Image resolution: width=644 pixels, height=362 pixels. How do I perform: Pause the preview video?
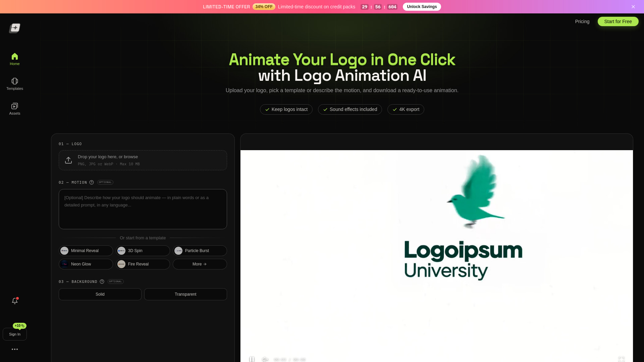coord(252,359)
